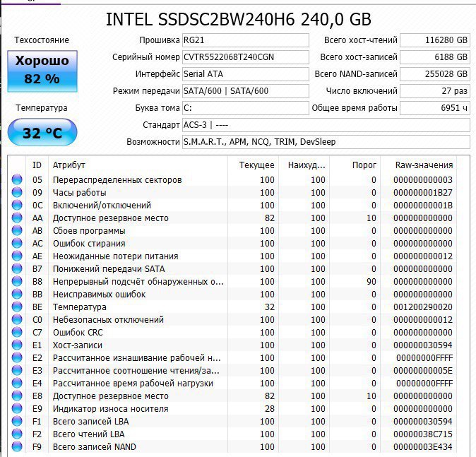Click the Буква тома field showing C:

(x=245, y=108)
